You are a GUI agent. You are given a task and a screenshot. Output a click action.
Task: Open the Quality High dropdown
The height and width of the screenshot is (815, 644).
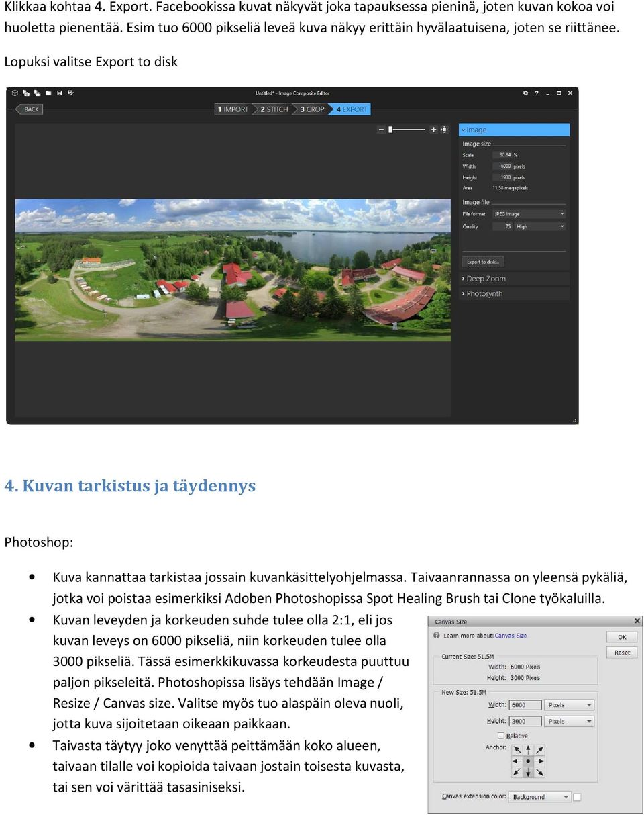(540, 227)
